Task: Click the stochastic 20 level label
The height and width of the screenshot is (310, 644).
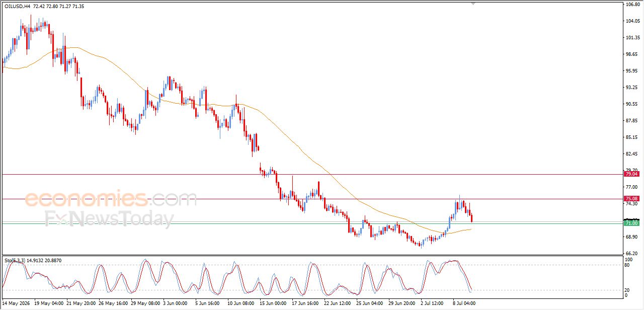Action: click(628, 290)
